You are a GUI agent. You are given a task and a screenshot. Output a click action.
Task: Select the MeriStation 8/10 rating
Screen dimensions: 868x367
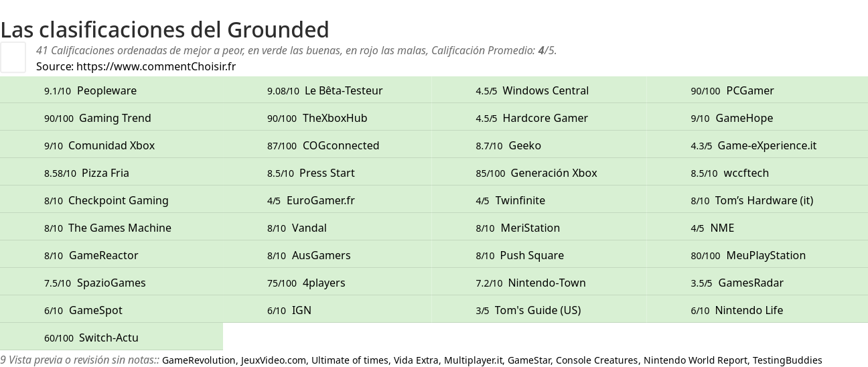[x=538, y=228]
